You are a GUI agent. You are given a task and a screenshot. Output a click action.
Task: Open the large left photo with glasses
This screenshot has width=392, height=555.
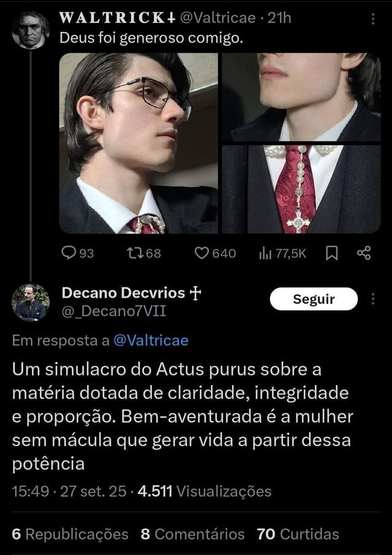[x=138, y=143]
